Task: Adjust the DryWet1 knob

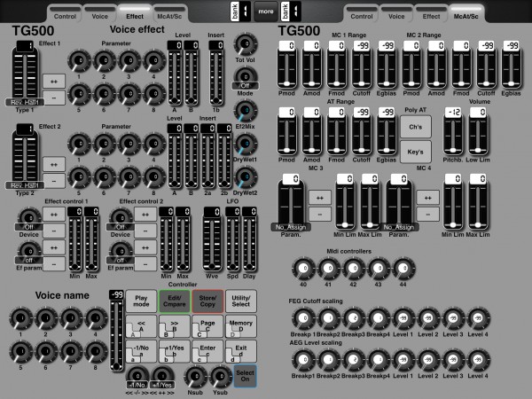Action: (246, 144)
